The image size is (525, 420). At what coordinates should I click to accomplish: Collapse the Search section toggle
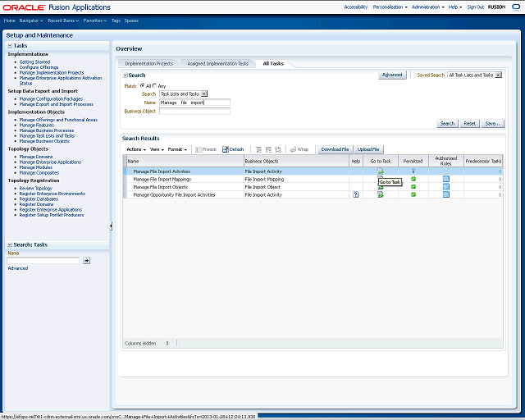pyautogui.click(x=125, y=75)
